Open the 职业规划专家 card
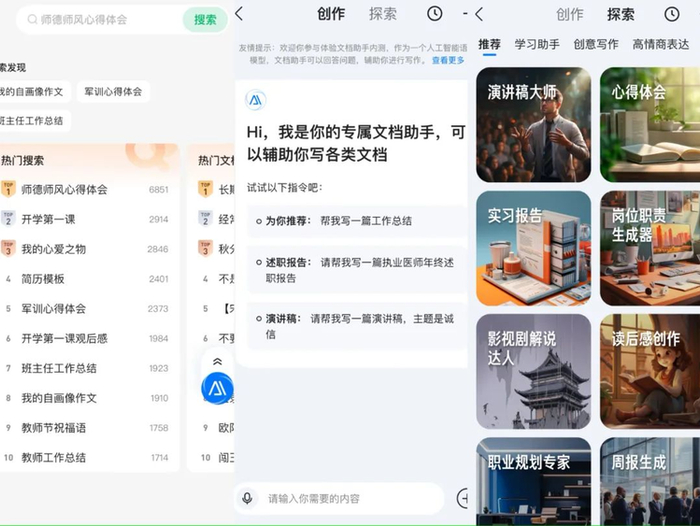Screen dimensions: 700x526 tap(533, 481)
